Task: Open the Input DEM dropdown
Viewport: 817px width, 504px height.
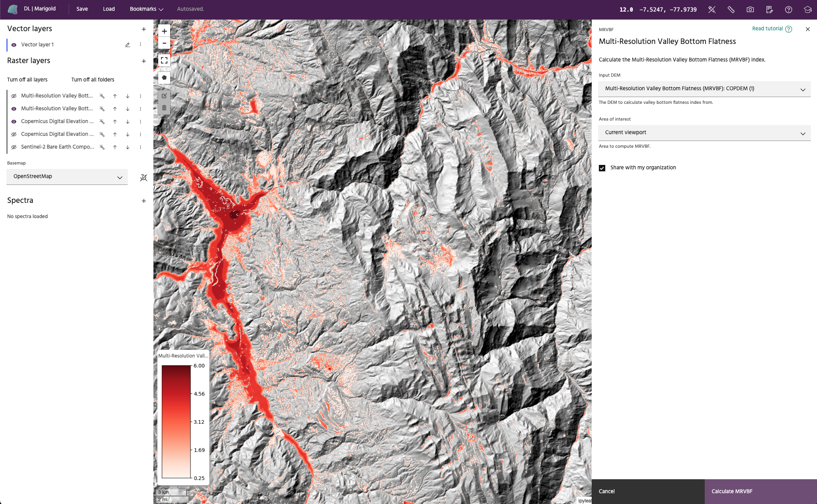Action: coord(704,89)
